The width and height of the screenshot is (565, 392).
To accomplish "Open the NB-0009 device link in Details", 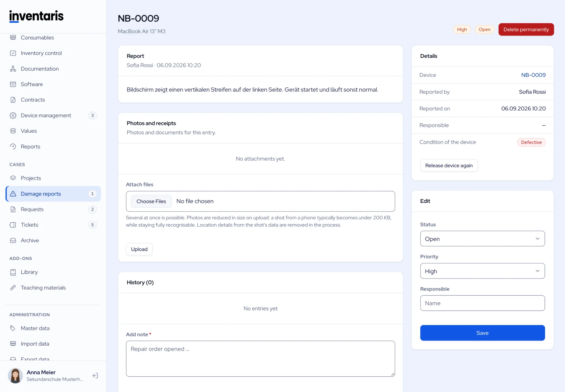I will point(533,75).
